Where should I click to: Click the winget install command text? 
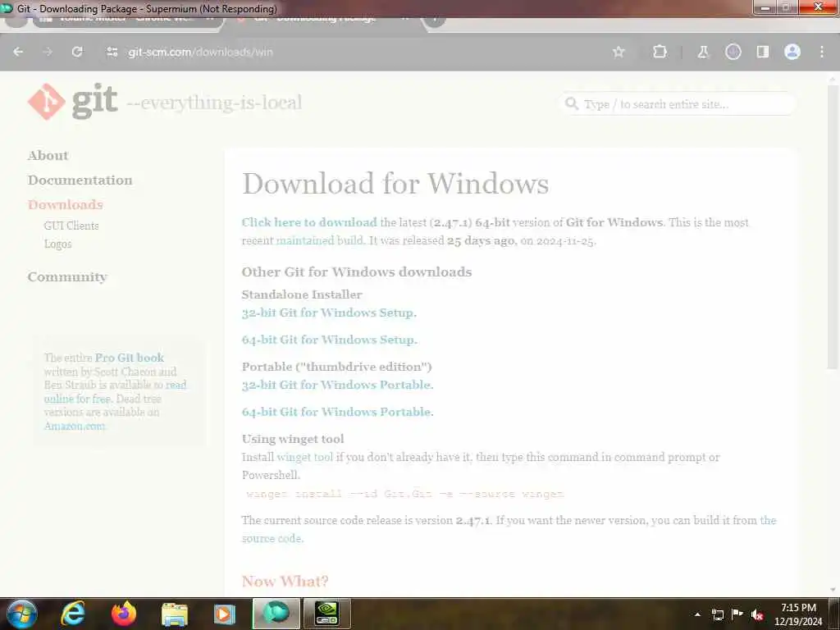click(405, 494)
